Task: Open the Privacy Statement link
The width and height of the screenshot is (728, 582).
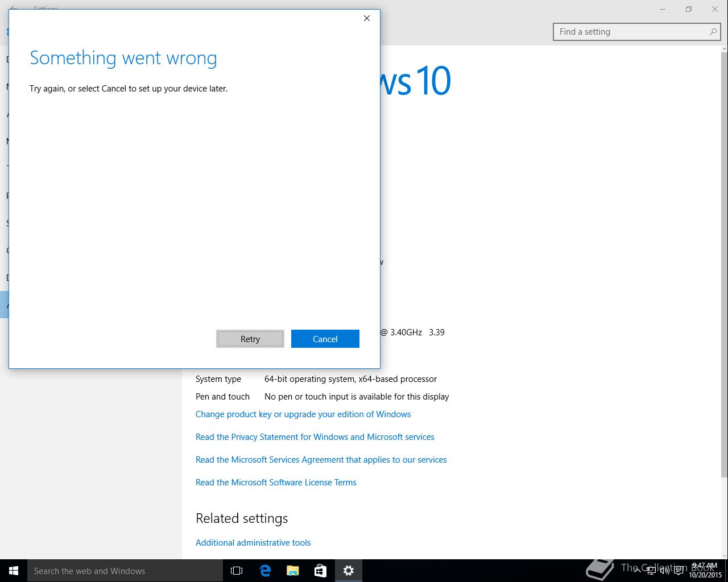Action: tap(315, 437)
